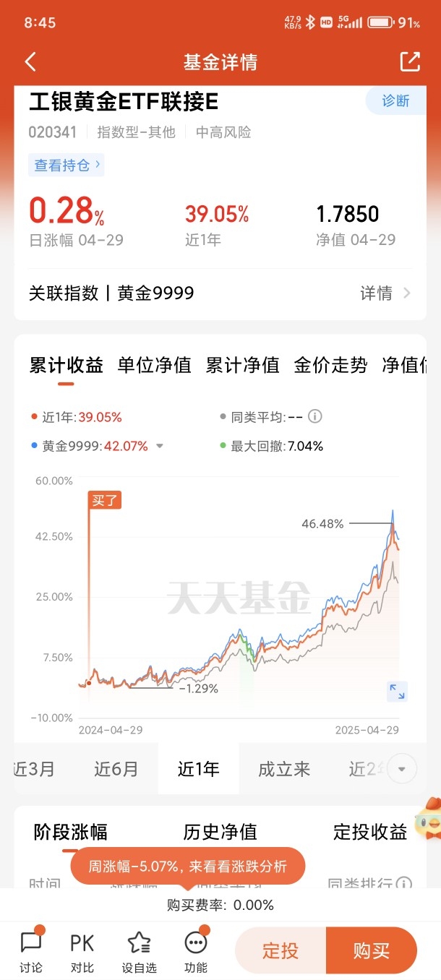Viewport: 441px width, 980px height.
Task: Tap the chart fullscreen expand icon
Action: click(397, 692)
